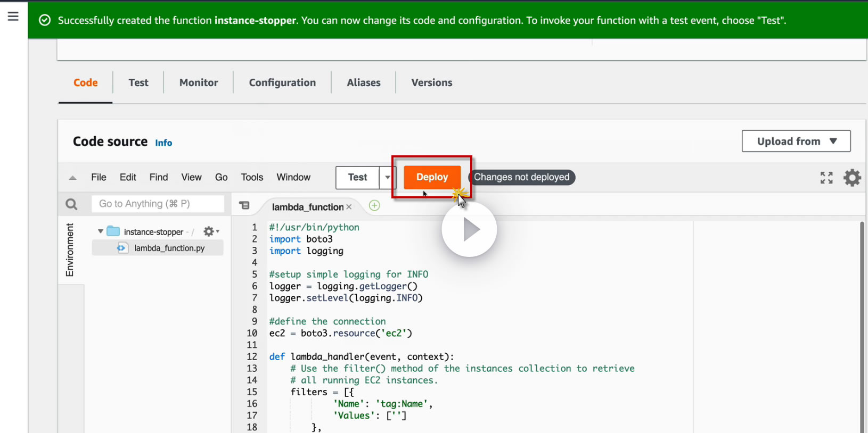
Task: Click the orange Deploy button
Action: pos(432,177)
